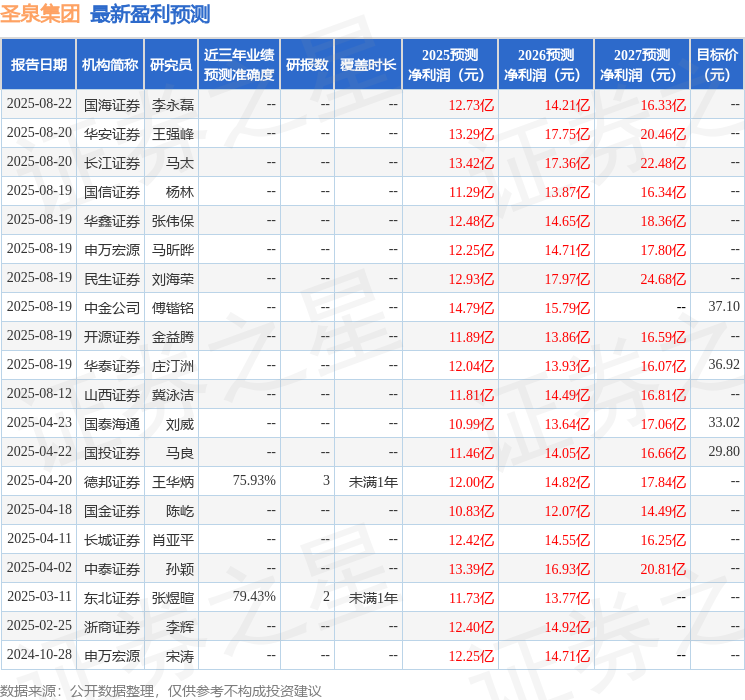
Task: Click the 最新盈利预测 title text
Action: [x=150, y=14]
